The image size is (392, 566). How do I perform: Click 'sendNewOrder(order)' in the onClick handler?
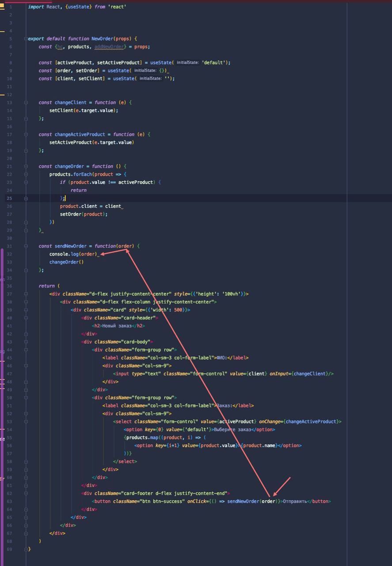[253, 501]
